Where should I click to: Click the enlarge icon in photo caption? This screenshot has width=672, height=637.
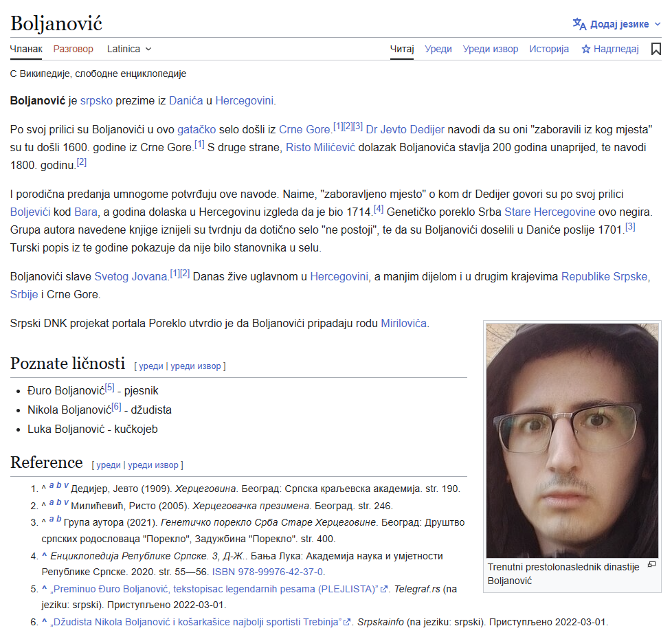[651, 565]
